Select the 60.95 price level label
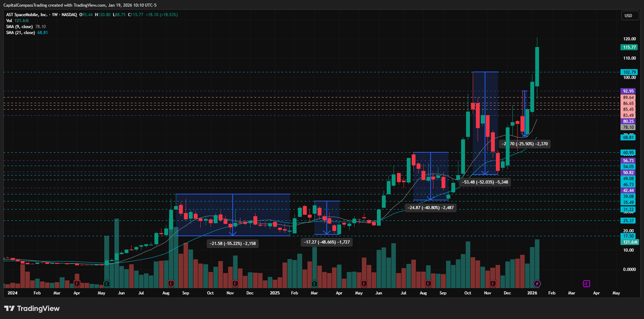Viewport: 644px width, 319px height. pyautogui.click(x=628, y=153)
